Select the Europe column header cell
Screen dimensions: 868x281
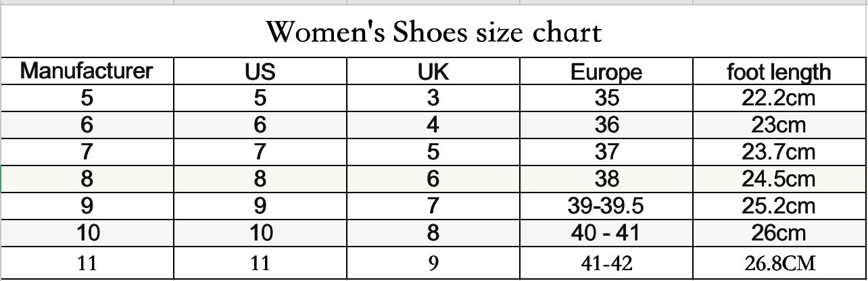tap(606, 72)
